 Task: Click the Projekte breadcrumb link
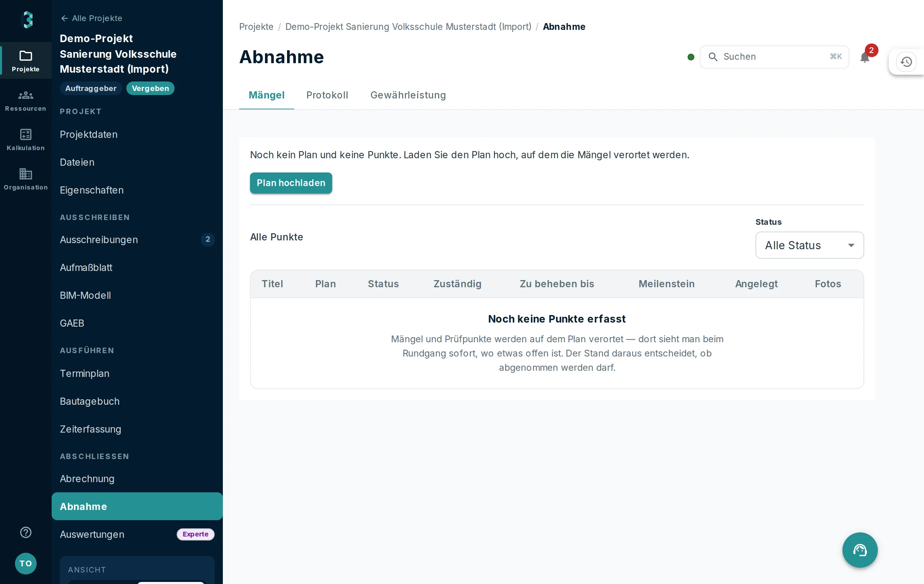pyautogui.click(x=256, y=27)
